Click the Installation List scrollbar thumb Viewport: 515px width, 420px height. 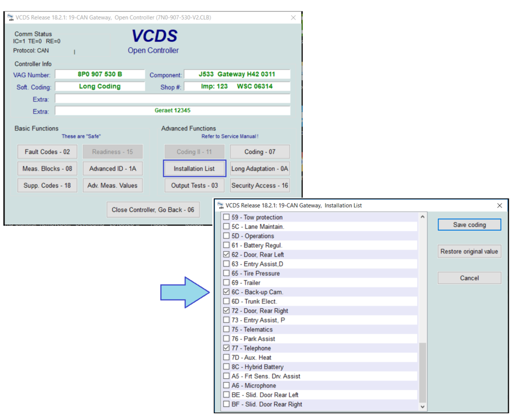[423, 373]
